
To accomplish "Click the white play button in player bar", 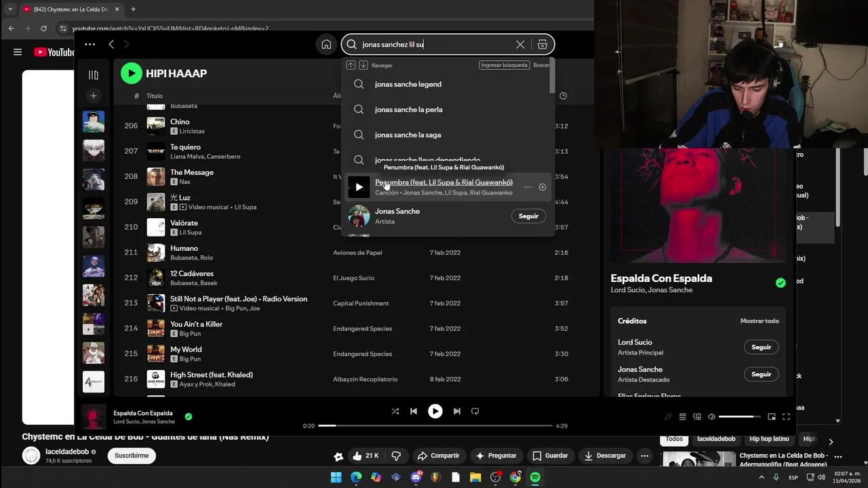I will (435, 411).
